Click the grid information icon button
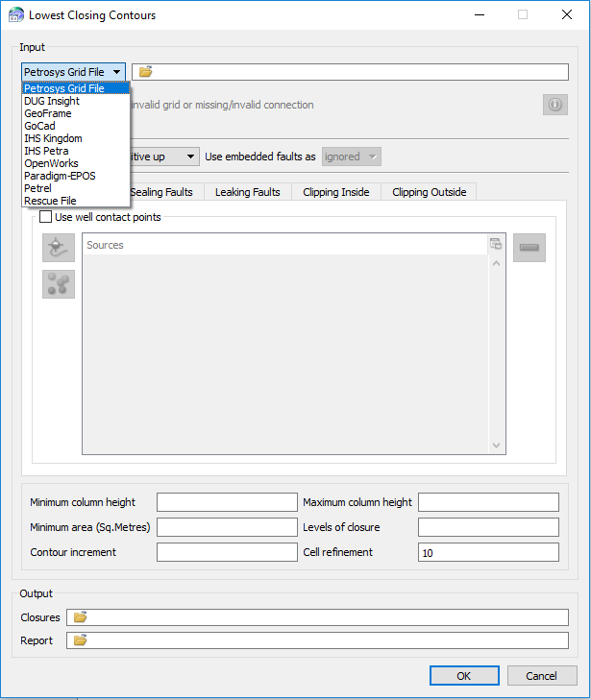591x700 pixels. tap(554, 105)
